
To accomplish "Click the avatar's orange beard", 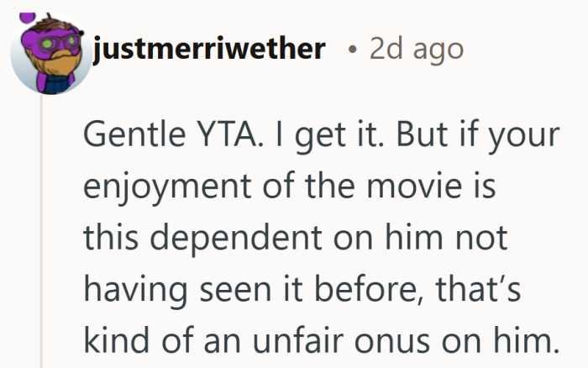I will click(56, 67).
